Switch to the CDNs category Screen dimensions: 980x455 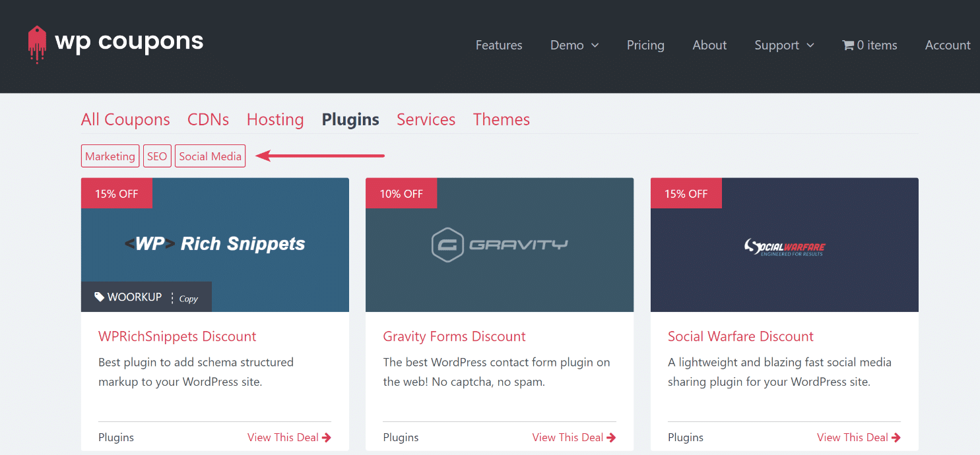[208, 119]
